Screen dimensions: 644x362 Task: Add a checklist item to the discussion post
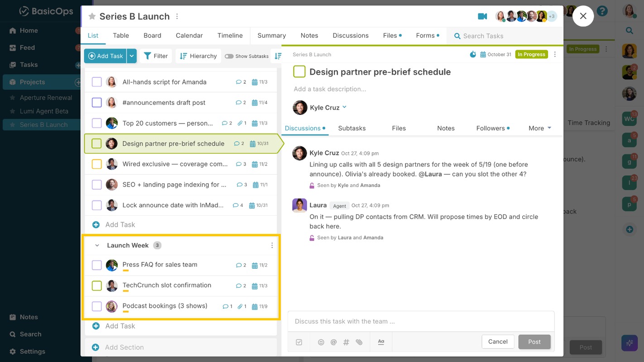299,342
